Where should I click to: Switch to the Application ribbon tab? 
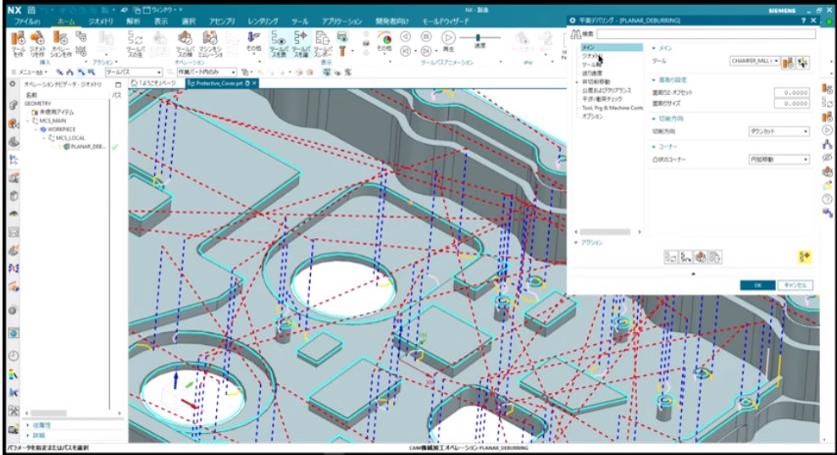click(342, 21)
